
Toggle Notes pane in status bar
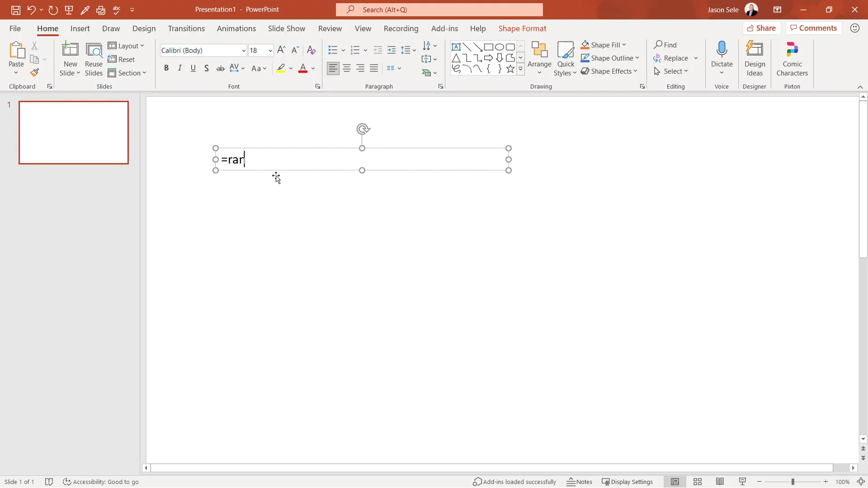580,482
